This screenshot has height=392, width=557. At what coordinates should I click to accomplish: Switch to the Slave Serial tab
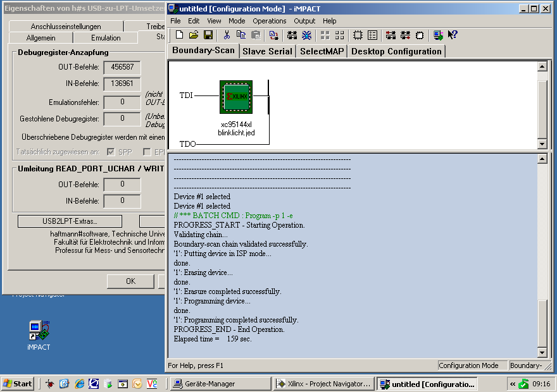(268, 51)
